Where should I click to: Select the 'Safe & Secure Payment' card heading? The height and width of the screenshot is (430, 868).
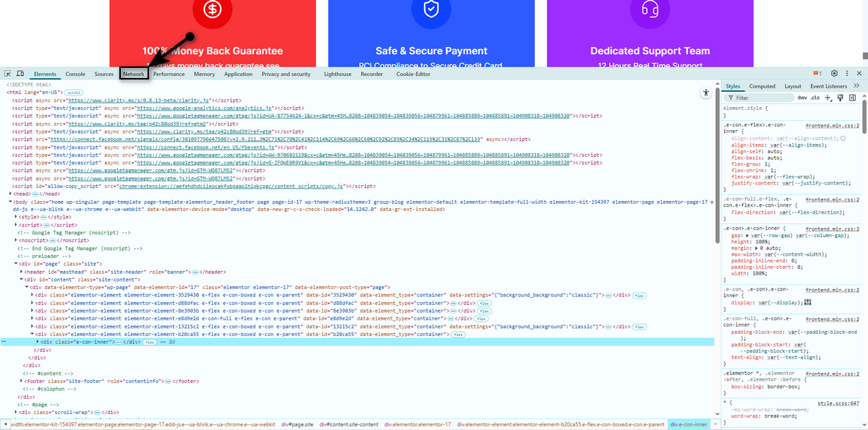click(x=431, y=51)
